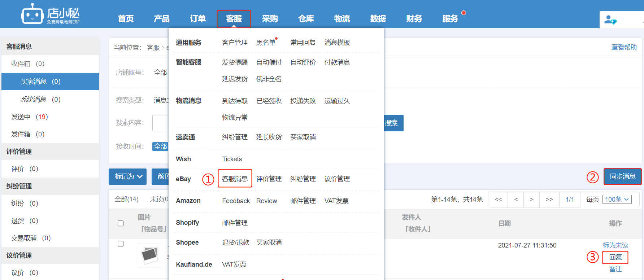This screenshot has width=644, height=280.
Task: Tick the select-all checkbox in table header
Action: 121,223
